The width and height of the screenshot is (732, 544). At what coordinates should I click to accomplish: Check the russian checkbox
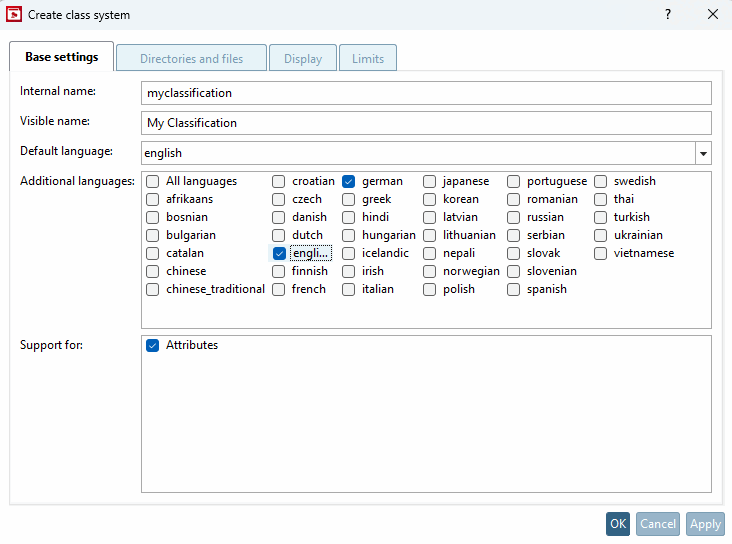[514, 217]
